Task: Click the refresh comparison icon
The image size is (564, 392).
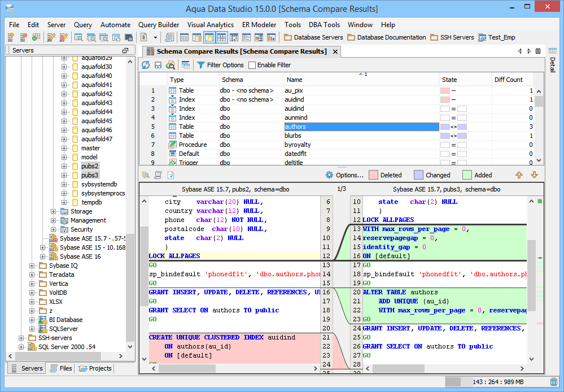Action: [x=146, y=65]
